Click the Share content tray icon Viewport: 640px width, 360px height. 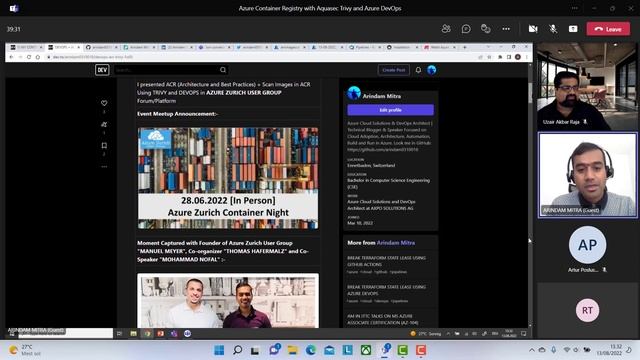tap(573, 29)
